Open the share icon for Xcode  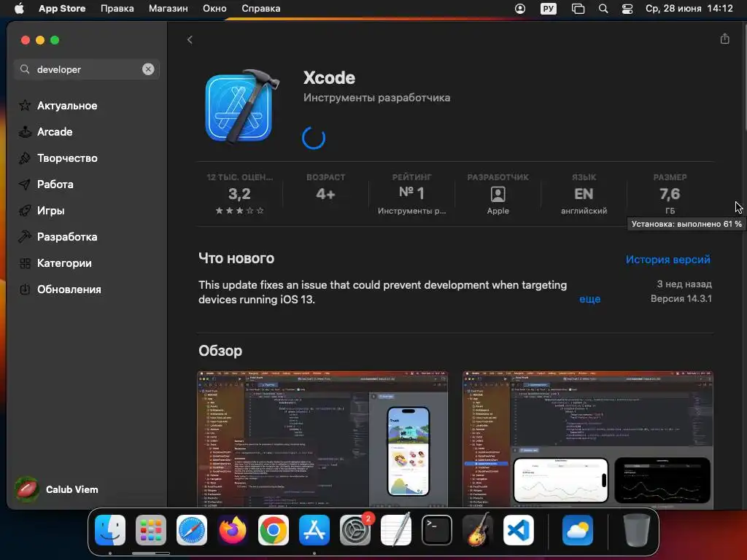724,39
